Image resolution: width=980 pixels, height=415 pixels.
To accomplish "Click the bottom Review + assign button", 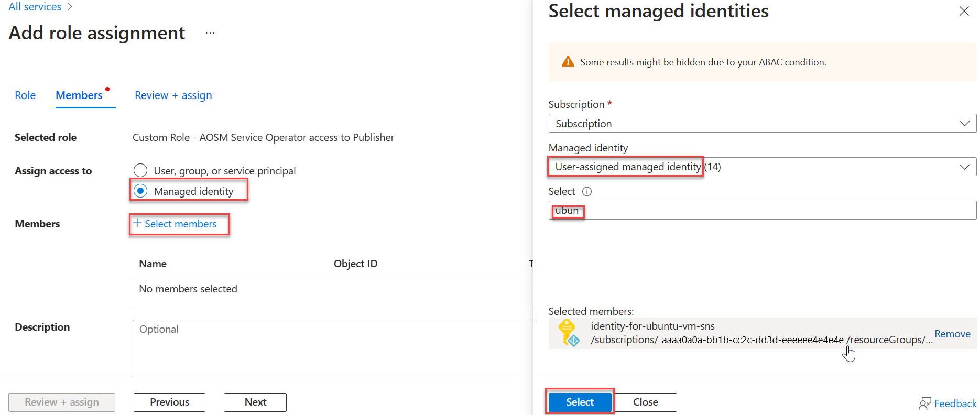I will pyautogui.click(x=62, y=402).
